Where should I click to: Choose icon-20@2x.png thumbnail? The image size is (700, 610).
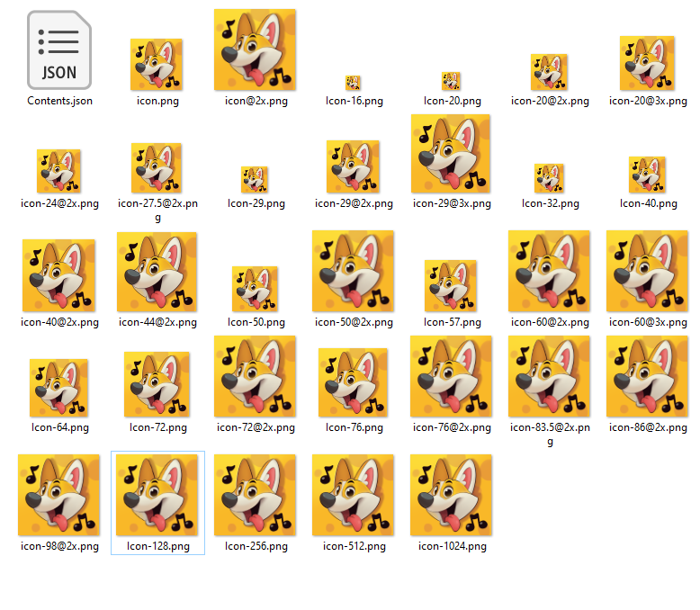[549, 72]
